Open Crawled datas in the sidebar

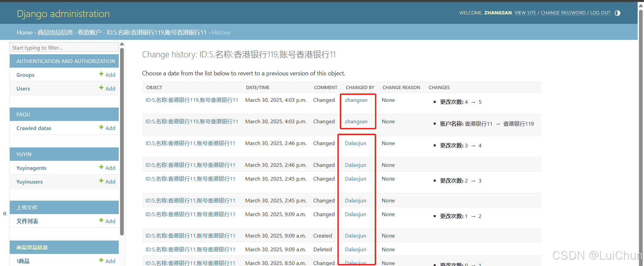pos(34,128)
